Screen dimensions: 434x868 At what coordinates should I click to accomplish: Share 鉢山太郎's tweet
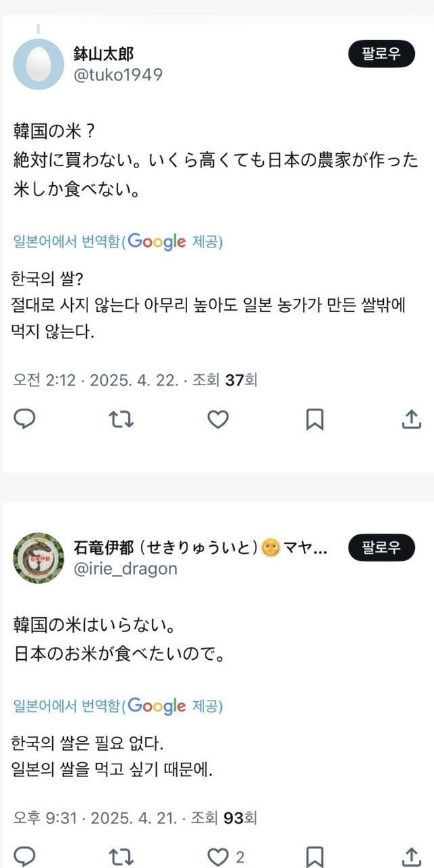tap(411, 420)
